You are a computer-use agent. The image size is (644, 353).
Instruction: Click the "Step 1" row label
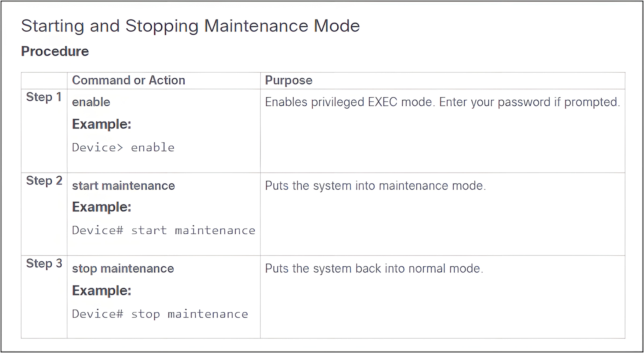44,97
